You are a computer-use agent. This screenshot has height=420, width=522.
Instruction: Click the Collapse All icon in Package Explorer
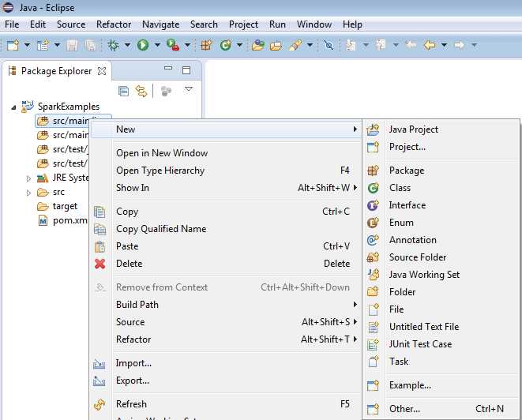pyautogui.click(x=123, y=91)
